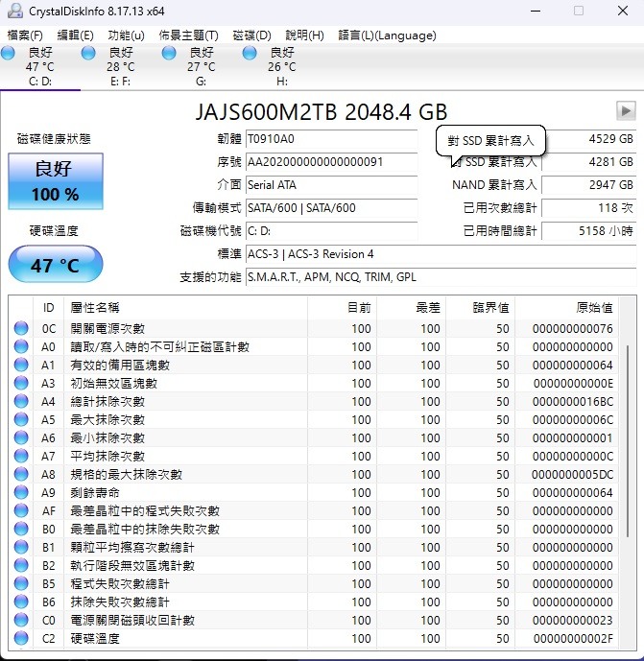Click blue status icon for A9 剩餘壽命
The height and width of the screenshot is (661, 644).
[21, 492]
